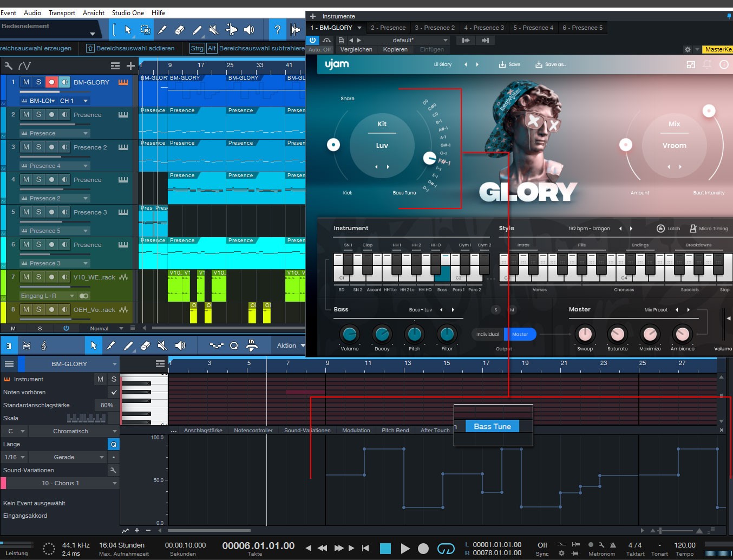Select the paint pencil tool in arrange toolbar

pos(197,30)
